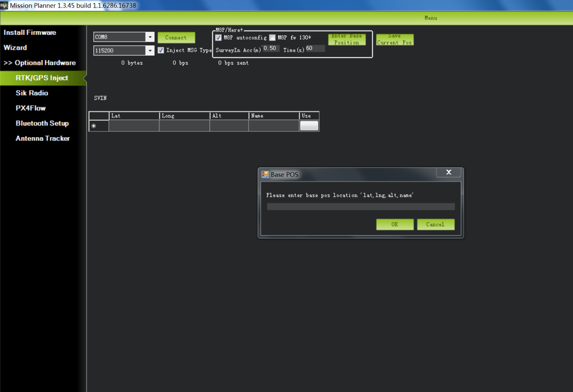Click the Connect button
This screenshot has height=392, width=573.
click(x=176, y=38)
